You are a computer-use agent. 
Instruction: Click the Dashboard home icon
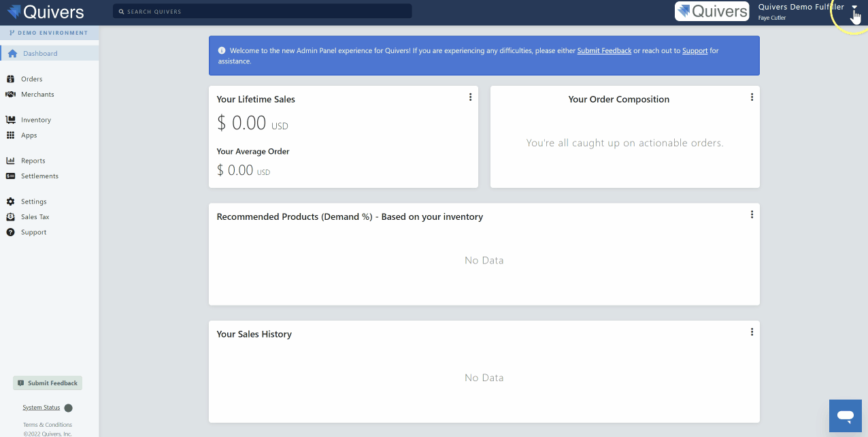point(12,54)
